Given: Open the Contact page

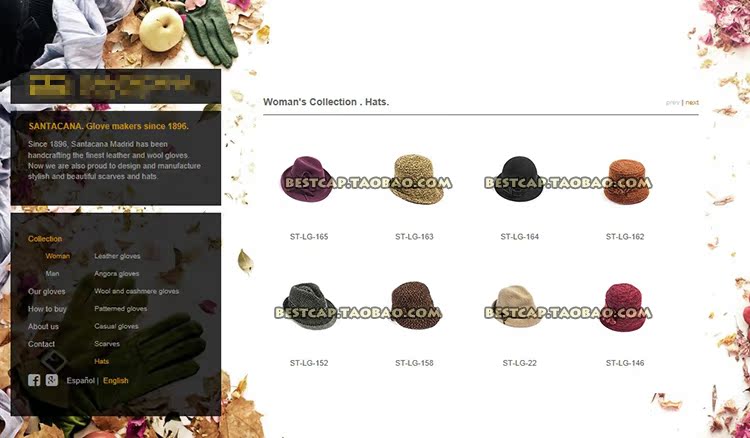Looking at the screenshot, I should (41, 344).
